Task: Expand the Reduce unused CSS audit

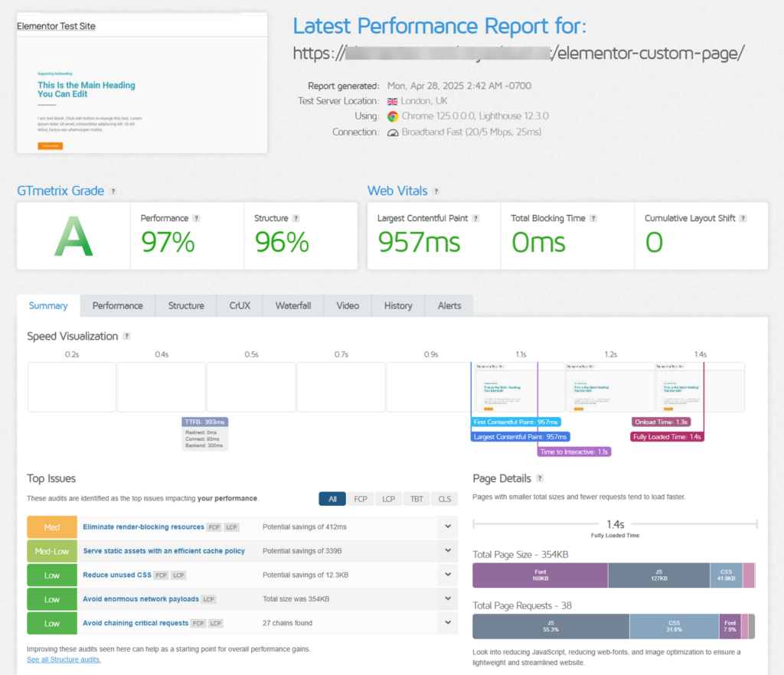Action: (x=447, y=575)
